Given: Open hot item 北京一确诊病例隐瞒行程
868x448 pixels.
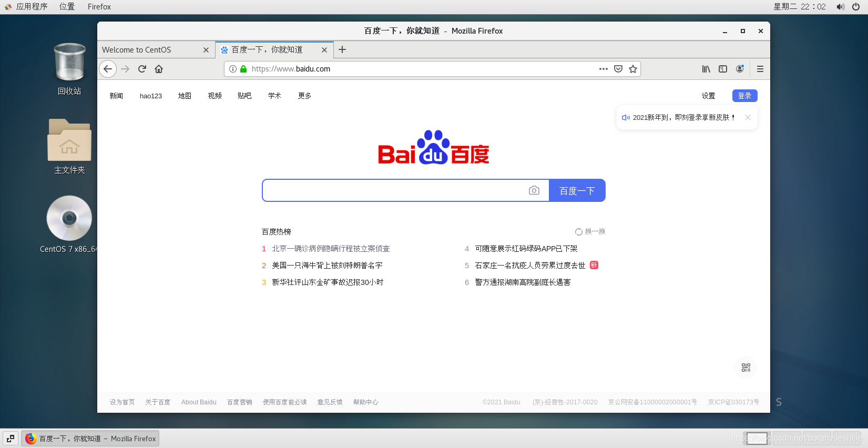Looking at the screenshot, I should point(331,249).
